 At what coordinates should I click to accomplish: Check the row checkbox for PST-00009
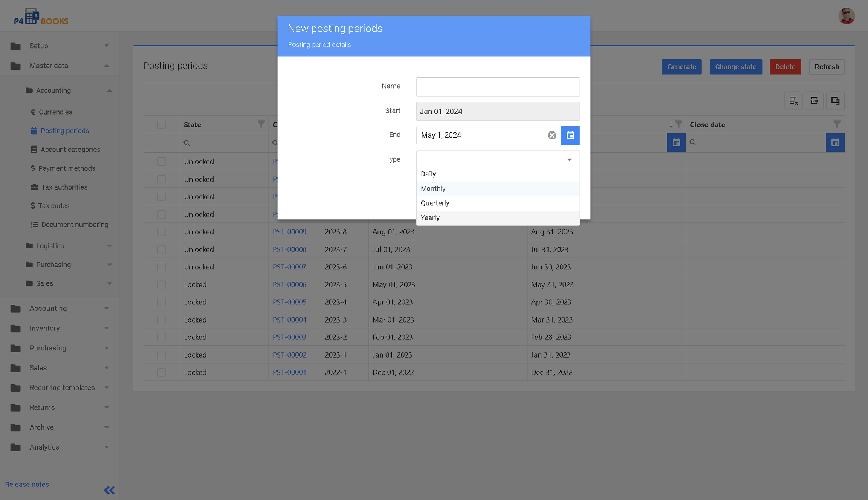tap(162, 232)
